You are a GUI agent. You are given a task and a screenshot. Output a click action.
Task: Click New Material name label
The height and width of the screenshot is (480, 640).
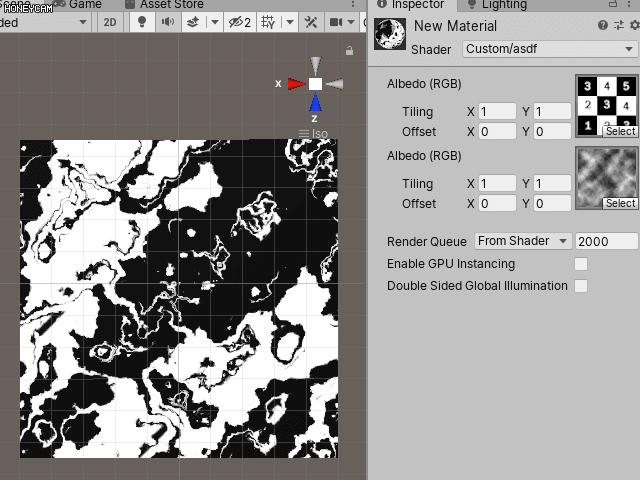(x=456, y=26)
